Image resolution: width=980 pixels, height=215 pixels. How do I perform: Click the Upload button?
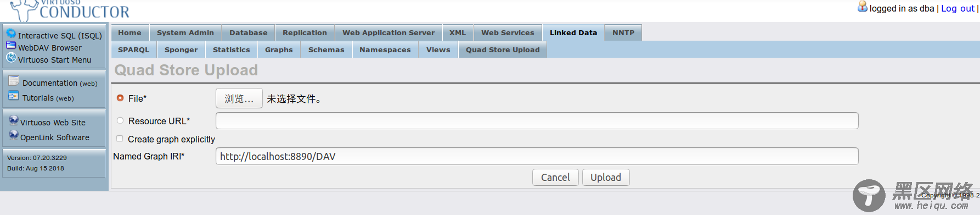(x=606, y=177)
